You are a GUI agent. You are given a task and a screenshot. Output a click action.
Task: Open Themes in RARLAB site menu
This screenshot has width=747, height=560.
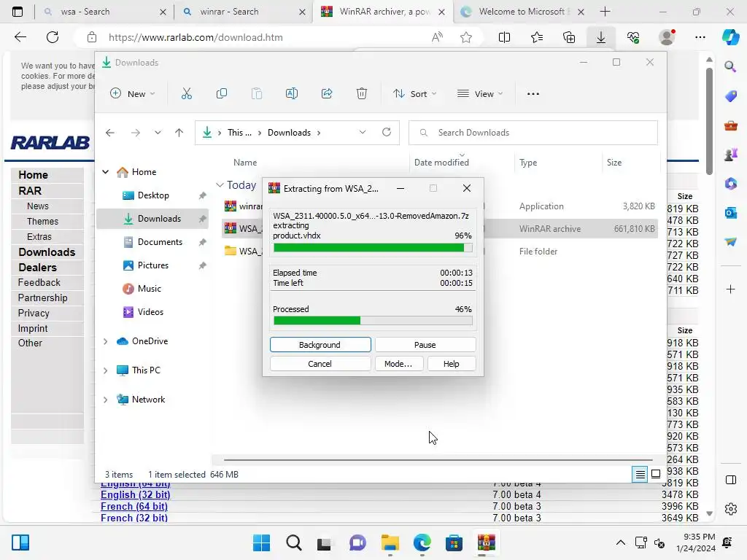tap(42, 222)
